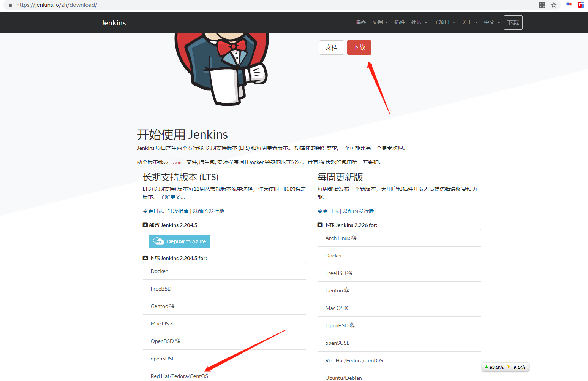588x381 pixels.
Task: Click gear icon next to weekly FreeBSD
Action: click(x=350, y=273)
